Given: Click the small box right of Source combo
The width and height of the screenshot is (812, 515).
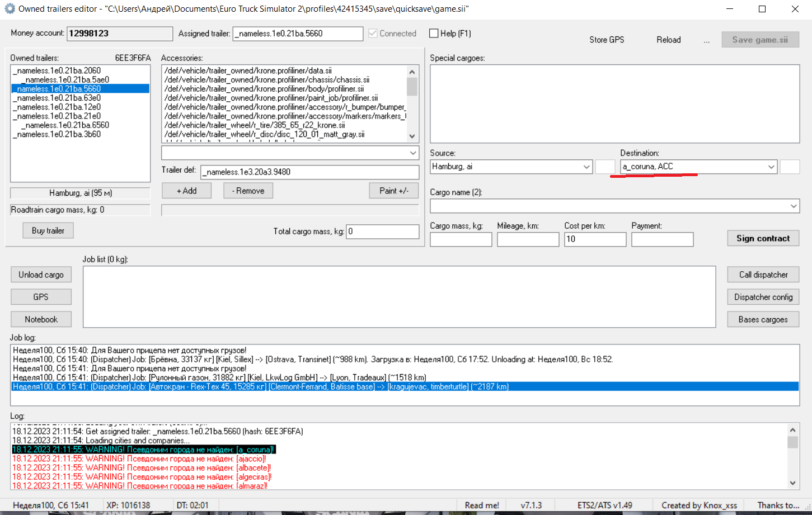Looking at the screenshot, I should [605, 167].
